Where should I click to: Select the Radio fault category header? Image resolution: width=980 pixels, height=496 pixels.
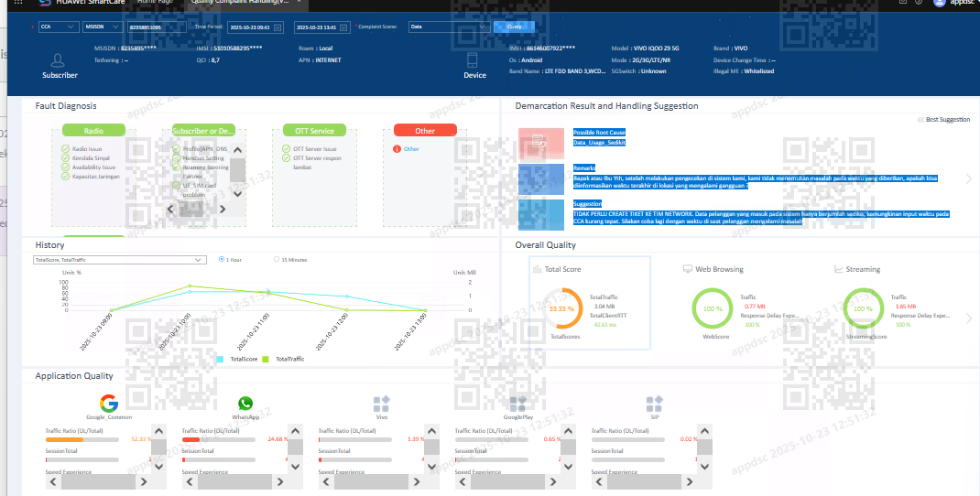93,131
